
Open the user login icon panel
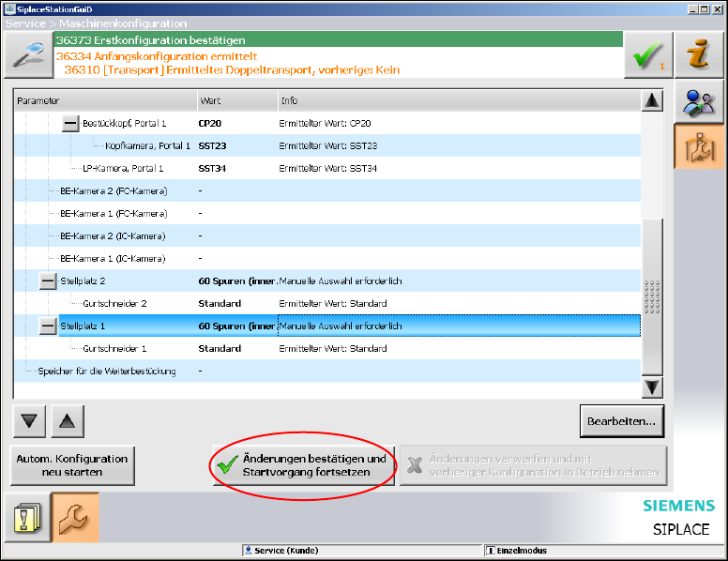coord(696,102)
